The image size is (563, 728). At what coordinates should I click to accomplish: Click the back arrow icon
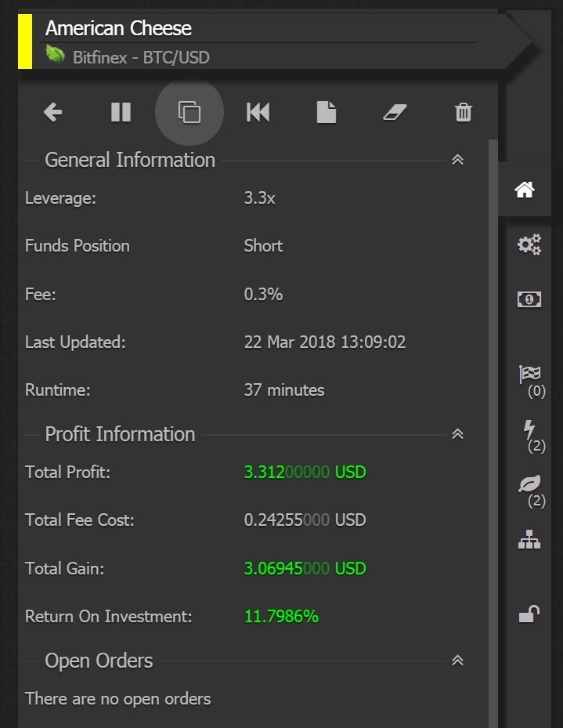click(x=53, y=112)
